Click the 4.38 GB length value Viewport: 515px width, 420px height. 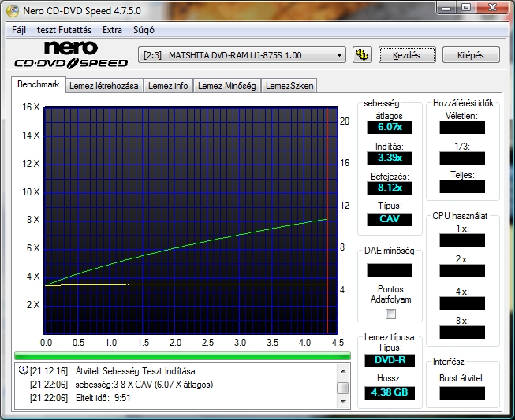[390, 392]
